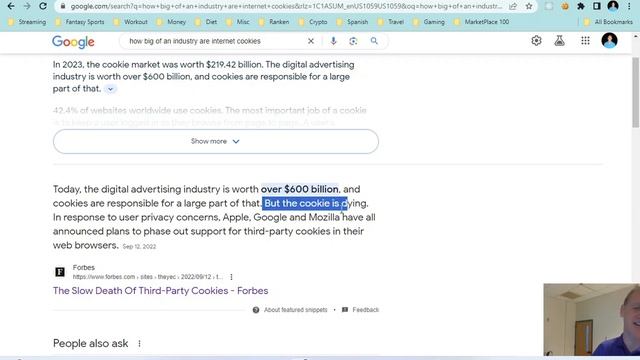Open the Money bookmarks folder
Viewport: 640px width, 360px height.
[x=171, y=22]
